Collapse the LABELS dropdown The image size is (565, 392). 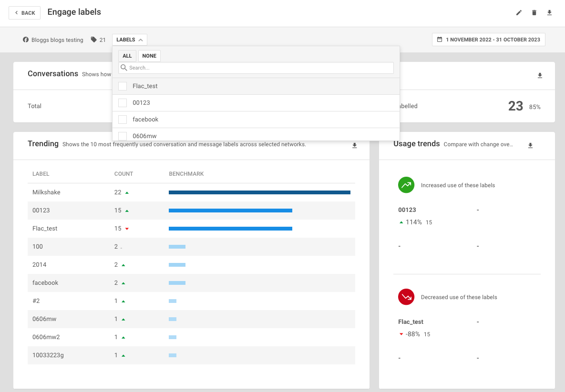(129, 40)
